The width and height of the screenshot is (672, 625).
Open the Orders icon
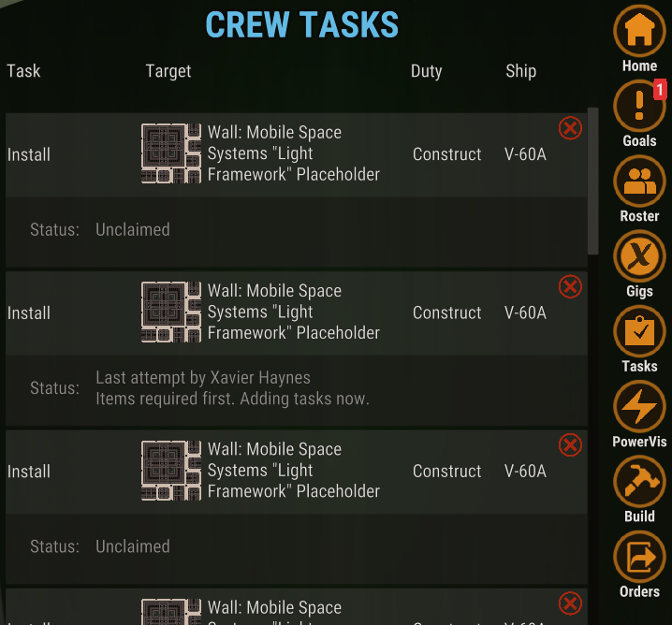(x=639, y=558)
